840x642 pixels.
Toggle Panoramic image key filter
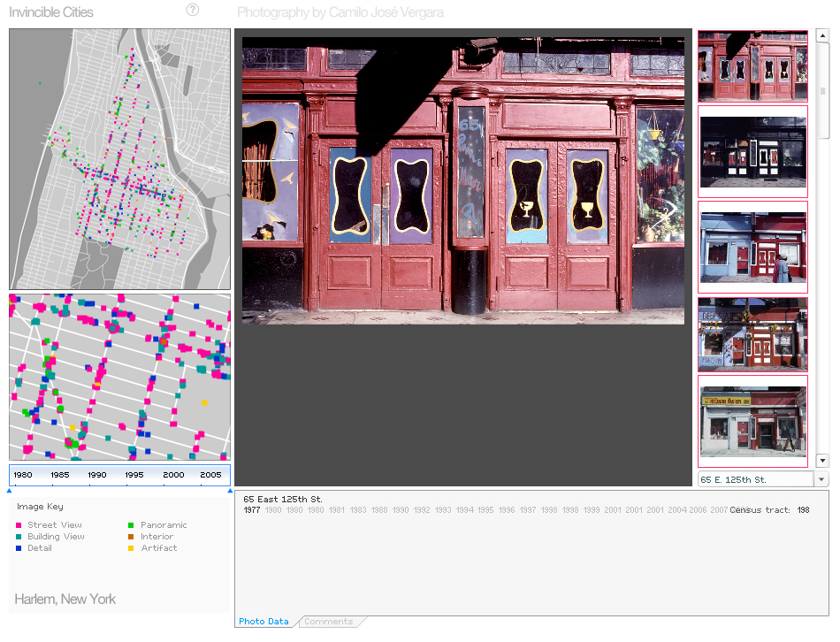(x=164, y=525)
